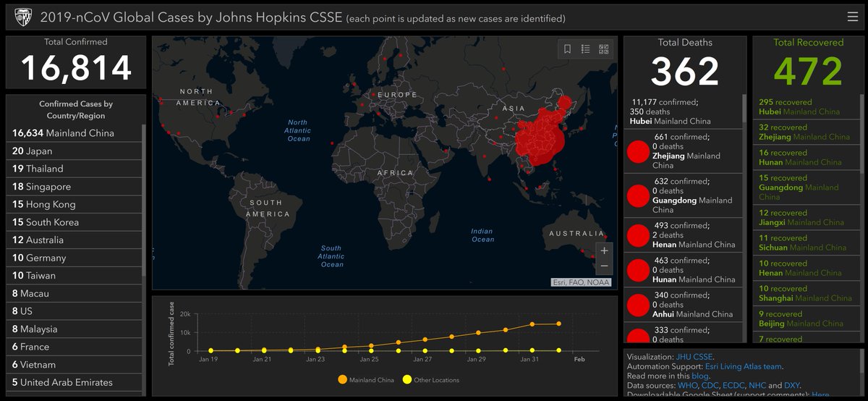
Task: Select 11 recovered Sichuan entry
Action: pyautogui.click(x=805, y=242)
